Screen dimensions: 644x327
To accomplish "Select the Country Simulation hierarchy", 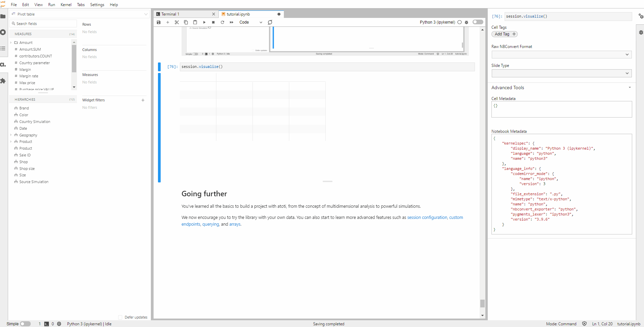I will (x=35, y=122).
